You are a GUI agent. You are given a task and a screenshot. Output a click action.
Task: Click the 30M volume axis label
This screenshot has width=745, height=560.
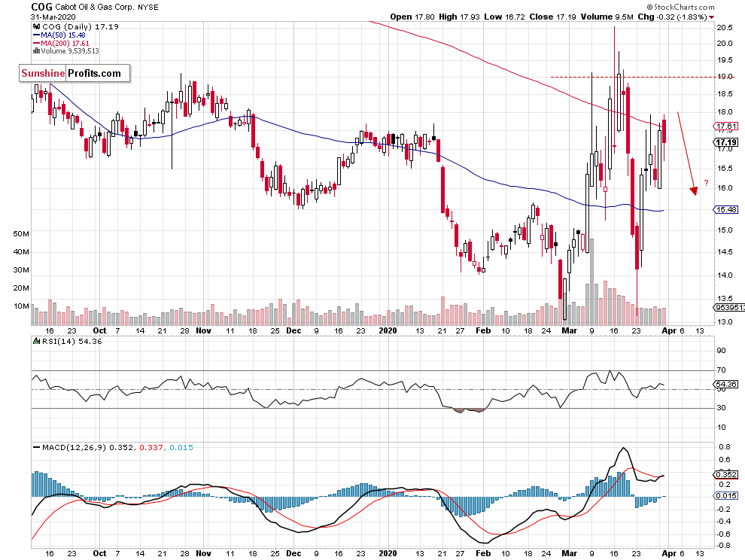(21, 270)
